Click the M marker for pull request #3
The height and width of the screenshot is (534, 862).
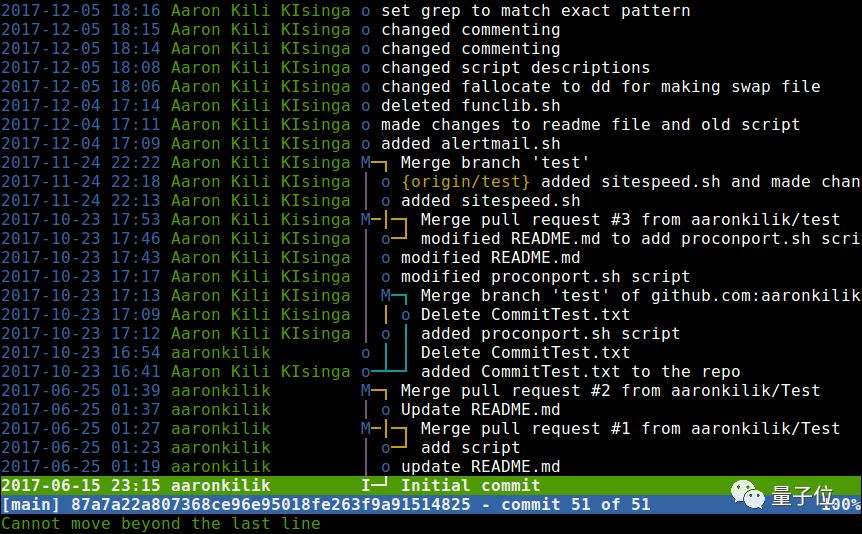point(366,220)
